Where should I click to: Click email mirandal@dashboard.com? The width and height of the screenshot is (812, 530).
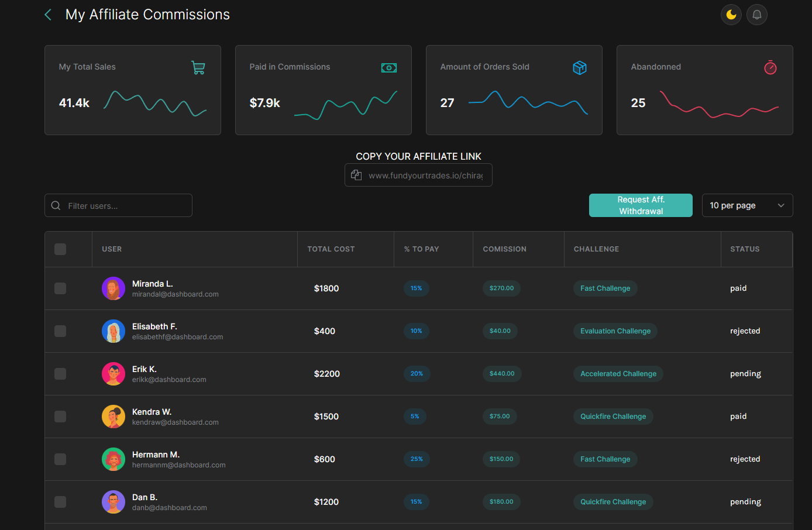coord(176,294)
